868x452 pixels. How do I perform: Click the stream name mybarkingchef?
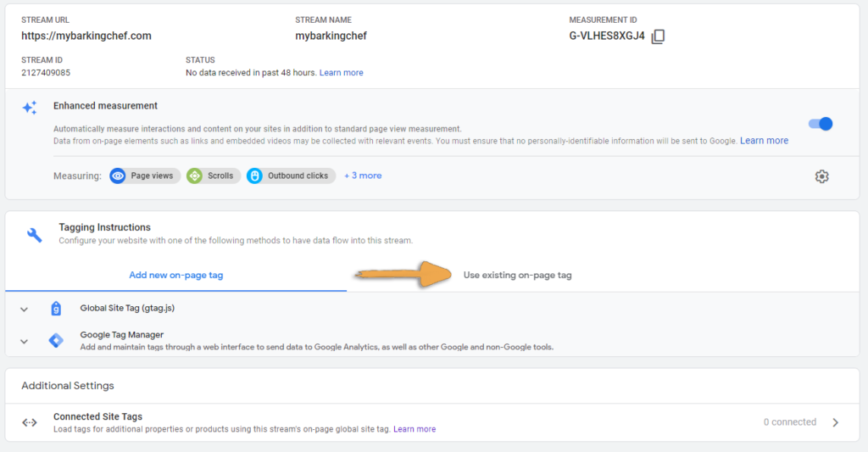(x=331, y=36)
